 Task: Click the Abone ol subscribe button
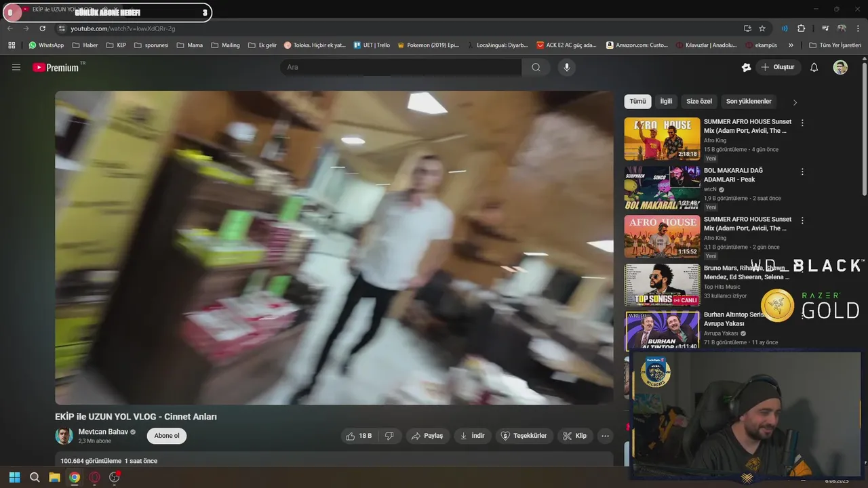[x=167, y=436]
